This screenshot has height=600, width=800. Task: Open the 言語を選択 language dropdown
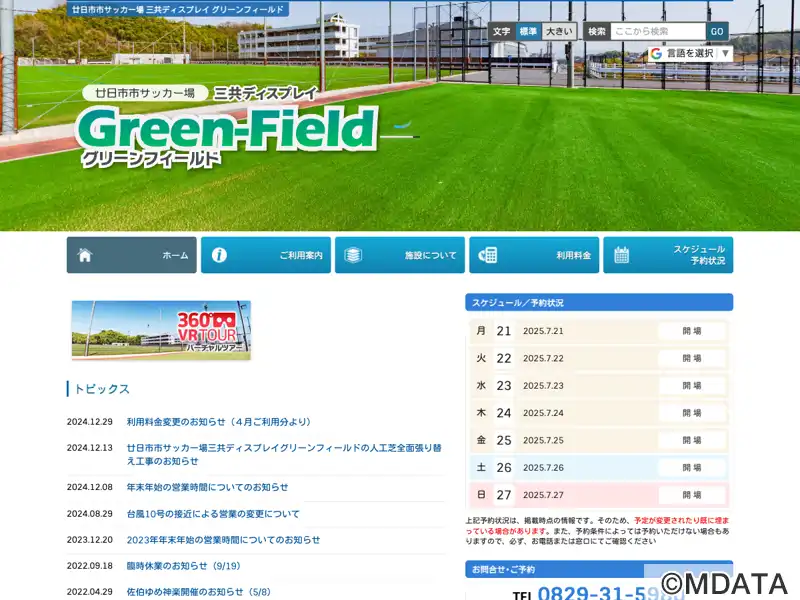[x=690, y=54]
